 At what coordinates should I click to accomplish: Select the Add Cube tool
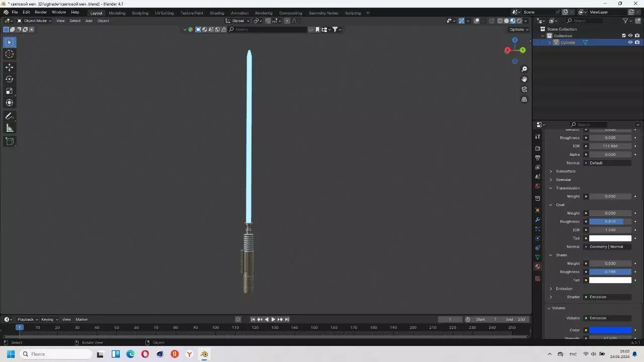point(10,141)
